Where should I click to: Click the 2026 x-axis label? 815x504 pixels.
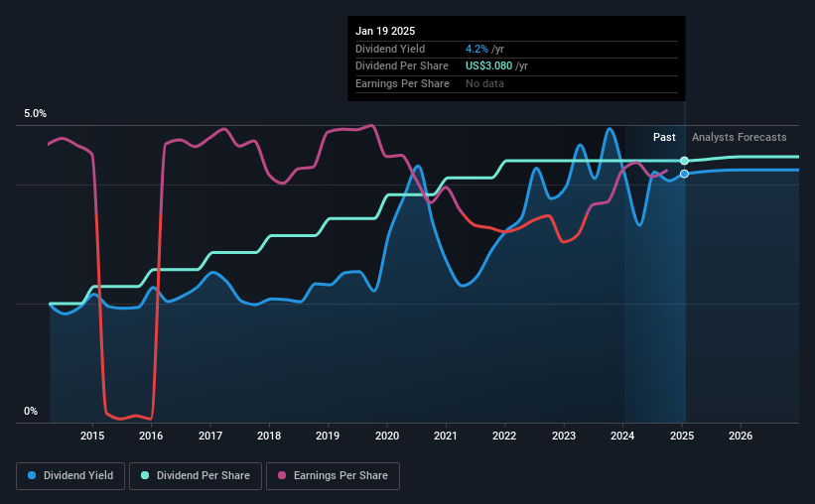(741, 436)
